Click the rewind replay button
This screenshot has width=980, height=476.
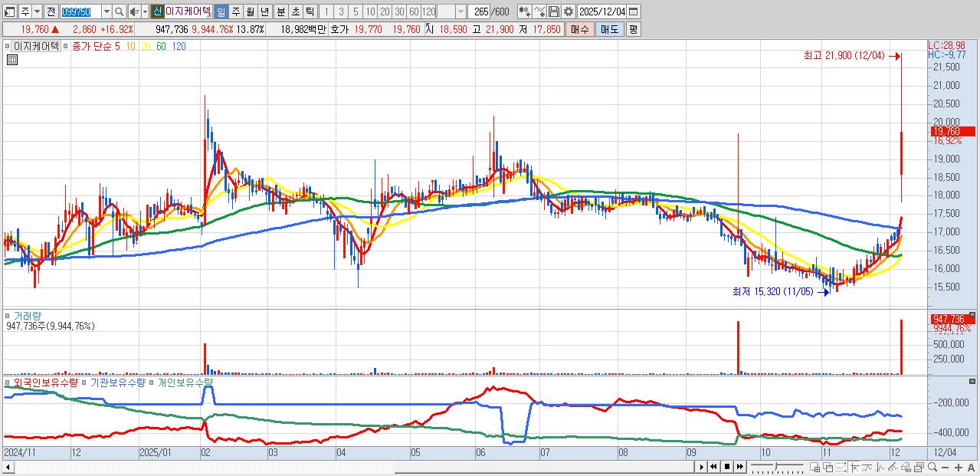pos(713,466)
